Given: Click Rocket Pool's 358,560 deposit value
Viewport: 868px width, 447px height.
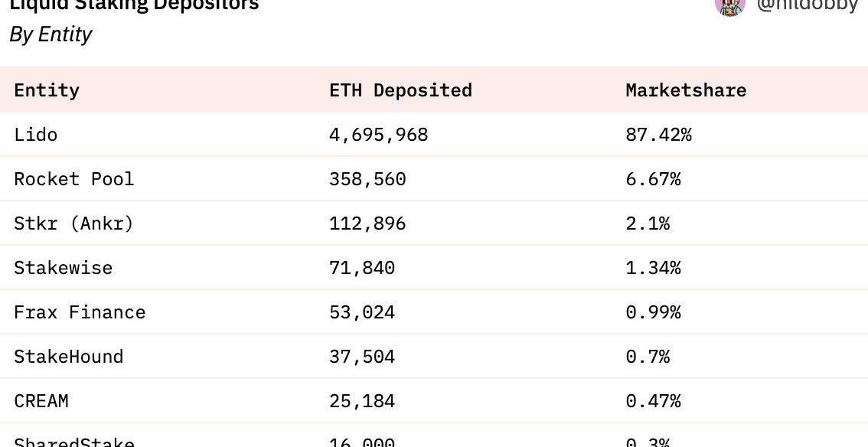Looking at the screenshot, I should 367,179.
